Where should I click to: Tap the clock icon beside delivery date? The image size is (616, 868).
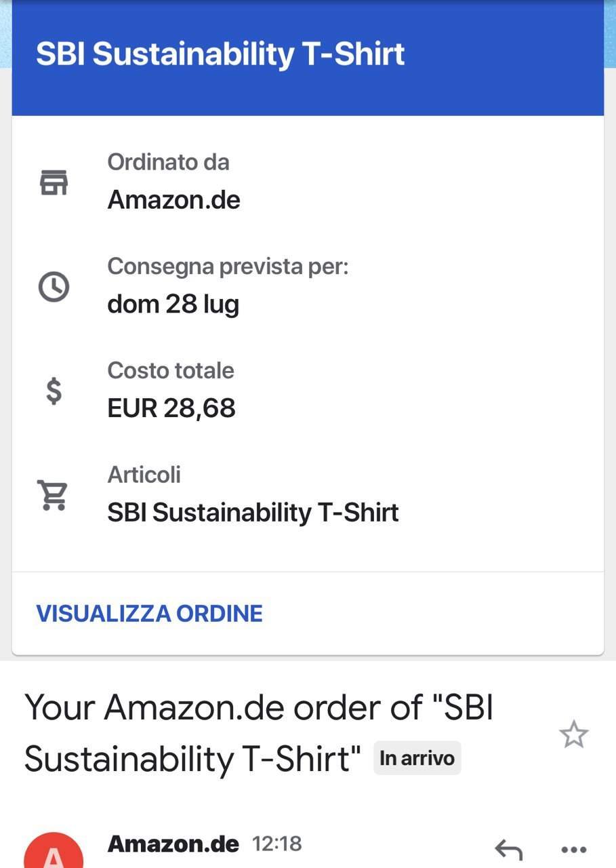pos(54,287)
